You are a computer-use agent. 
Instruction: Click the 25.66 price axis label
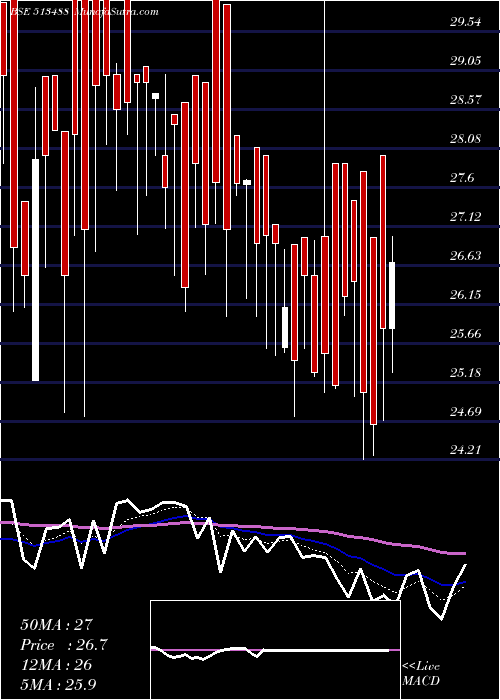466,333
